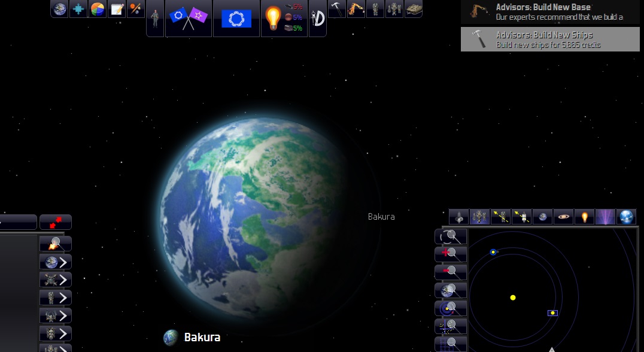Open the Advisors Build New Ships notification
644x352 pixels.
coord(550,40)
